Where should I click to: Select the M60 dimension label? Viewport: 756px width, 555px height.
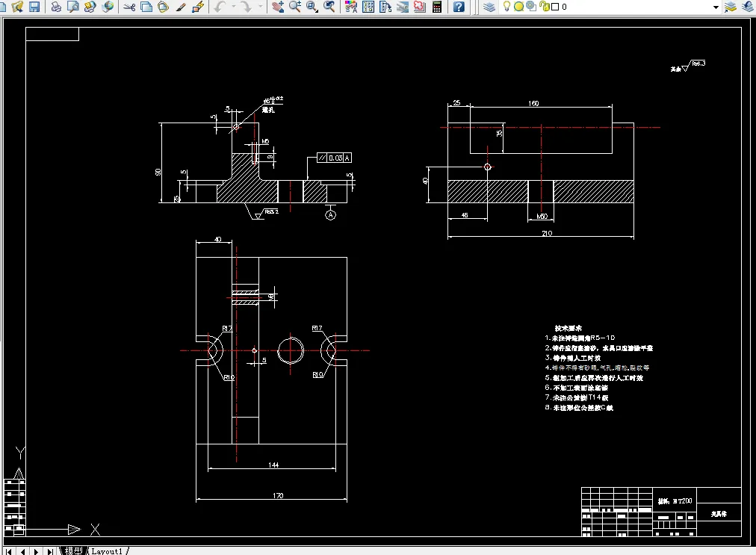[x=542, y=216]
